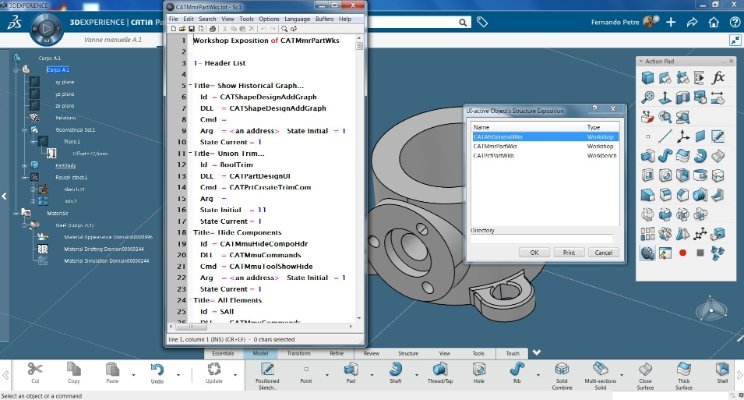Pick the Thick Surface tool
Screen dimensions: 744x400
pyautogui.click(x=684, y=369)
